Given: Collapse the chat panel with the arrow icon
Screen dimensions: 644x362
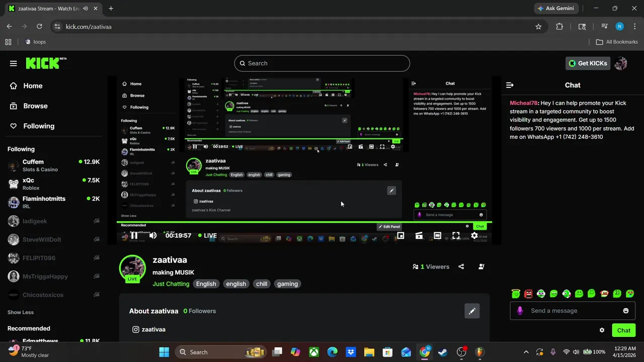Looking at the screenshot, I should click(x=510, y=85).
